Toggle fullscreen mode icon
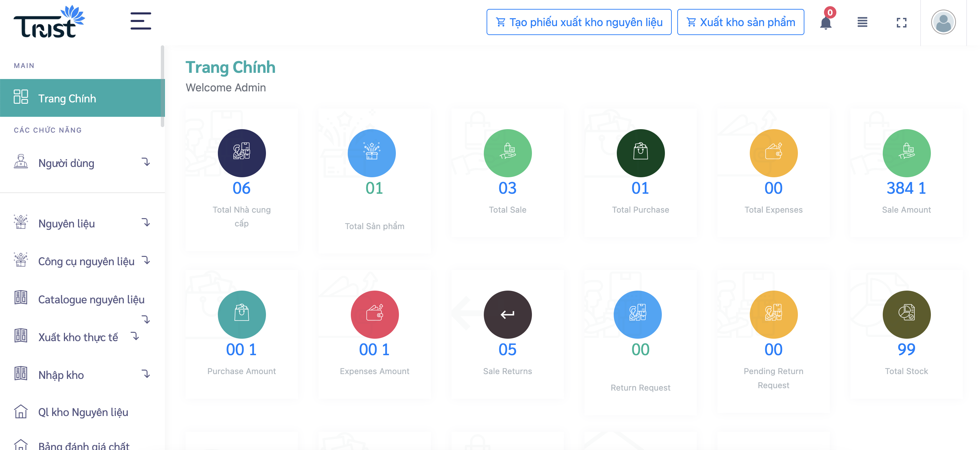The image size is (980, 450). pos(901,22)
